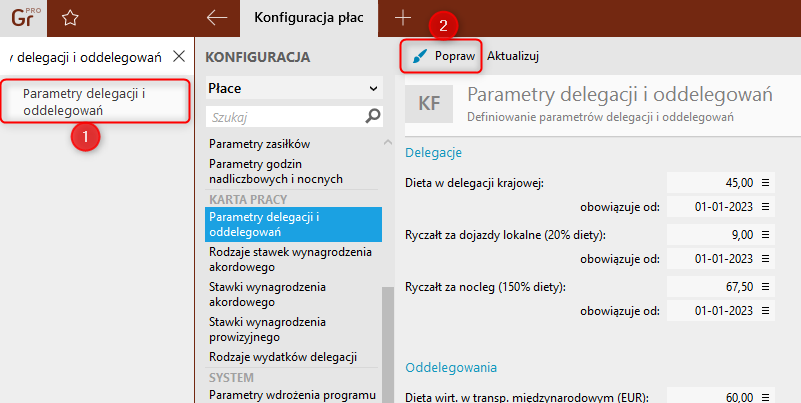Open a new tab with plus icon
The width and height of the screenshot is (801, 403).
click(x=402, y=18)
